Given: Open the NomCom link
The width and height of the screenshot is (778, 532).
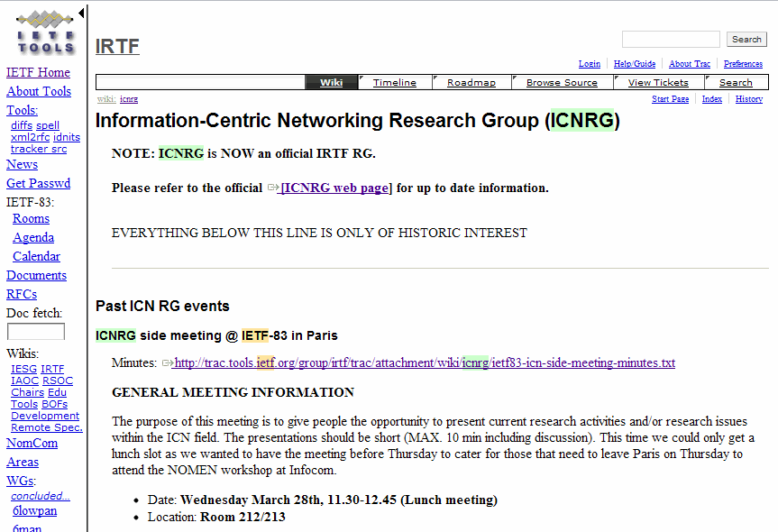Looking at the screenshot, I should click(x=32, y=443).
